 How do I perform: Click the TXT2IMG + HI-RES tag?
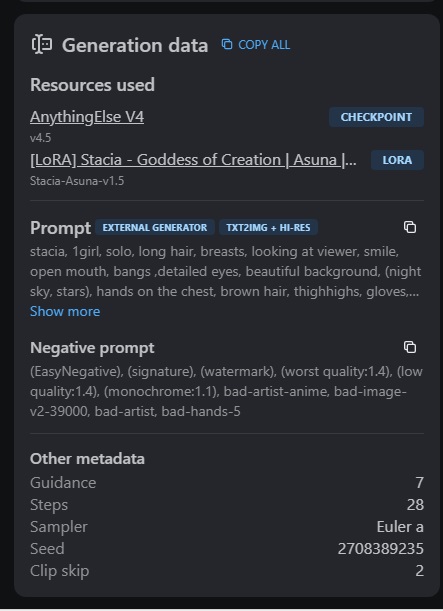click(268, 228)
